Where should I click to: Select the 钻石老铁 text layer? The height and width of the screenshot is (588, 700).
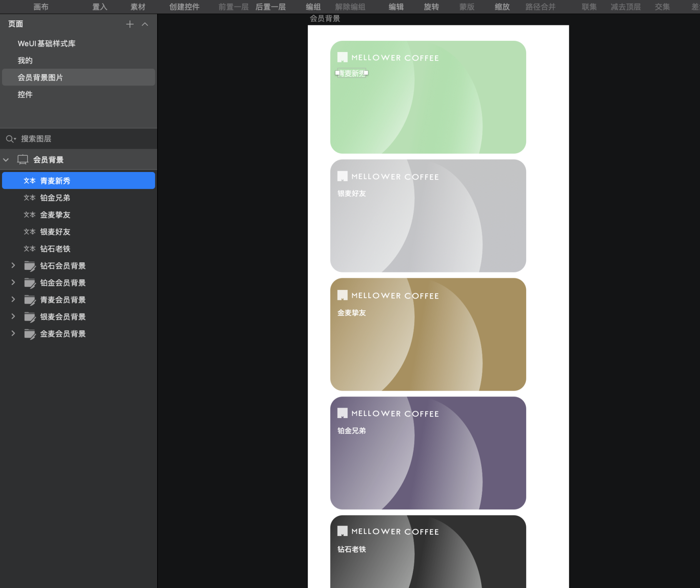(78, 249)
